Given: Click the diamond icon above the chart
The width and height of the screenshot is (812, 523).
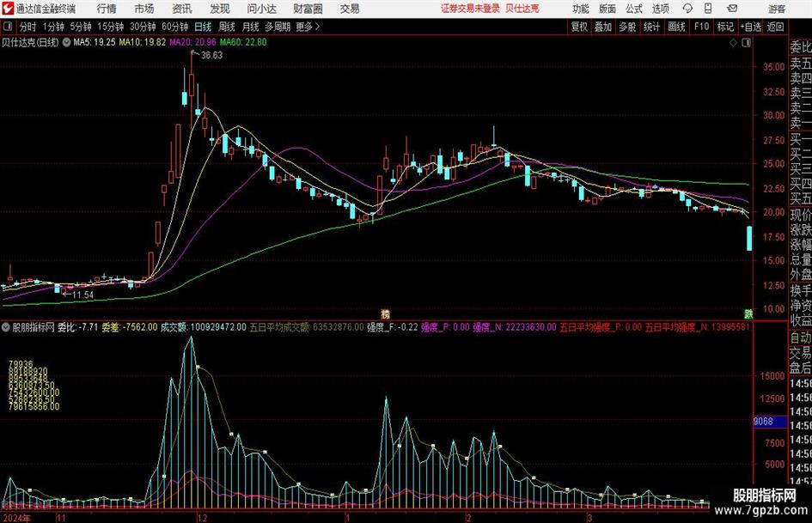Looking at the screenshot, I should coord(733,43).
